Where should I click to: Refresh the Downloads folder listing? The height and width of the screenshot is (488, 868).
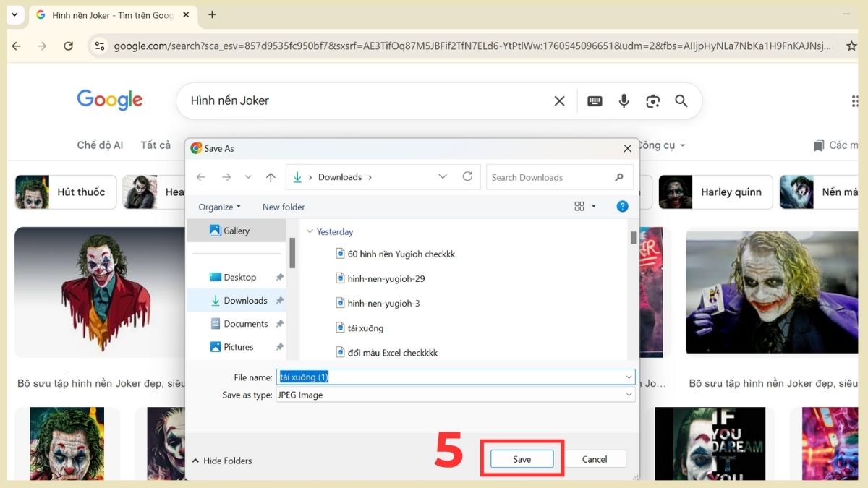[467, 176]
